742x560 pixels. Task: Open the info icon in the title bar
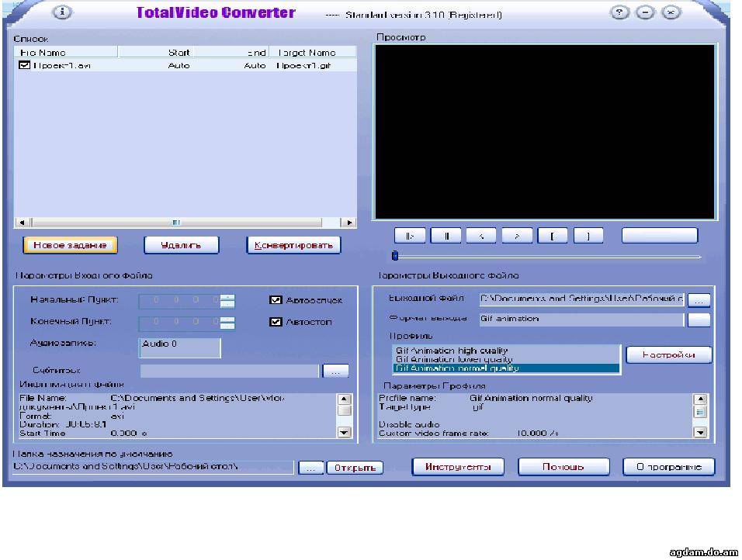pos(62,12)
